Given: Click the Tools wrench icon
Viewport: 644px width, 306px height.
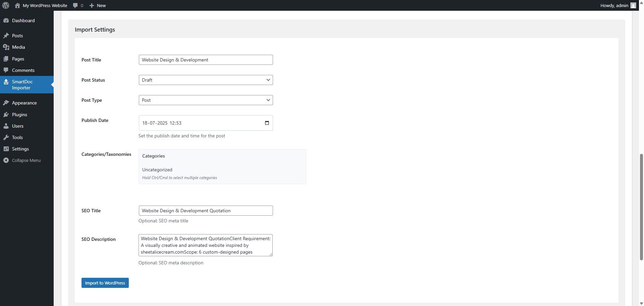Looking at the screenshot, I should coord(6,137).
